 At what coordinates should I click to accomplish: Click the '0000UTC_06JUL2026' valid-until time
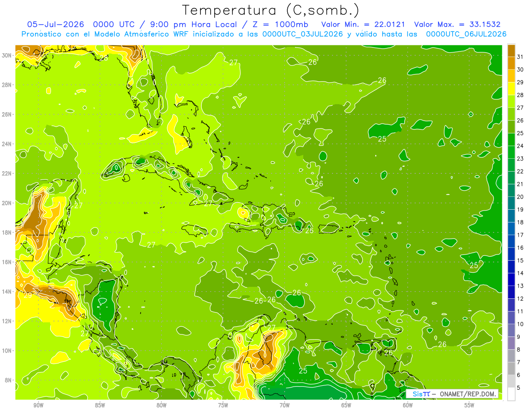(466, 34)
